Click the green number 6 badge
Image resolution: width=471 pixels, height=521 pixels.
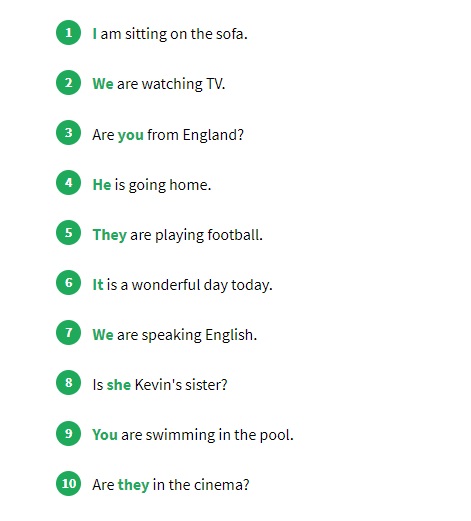tap(68, 282)
